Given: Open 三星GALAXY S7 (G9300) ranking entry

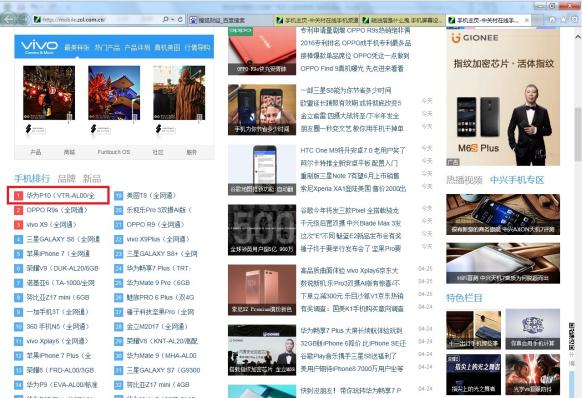Looking at the screenshot, I should [x=163, y=370].
